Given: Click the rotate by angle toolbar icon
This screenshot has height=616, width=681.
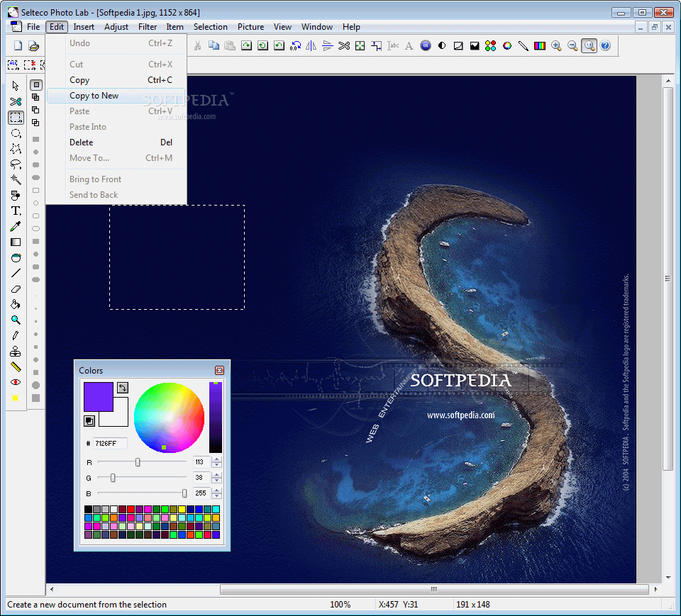Looking at the screenshot, I should click(x=295, y=45).
